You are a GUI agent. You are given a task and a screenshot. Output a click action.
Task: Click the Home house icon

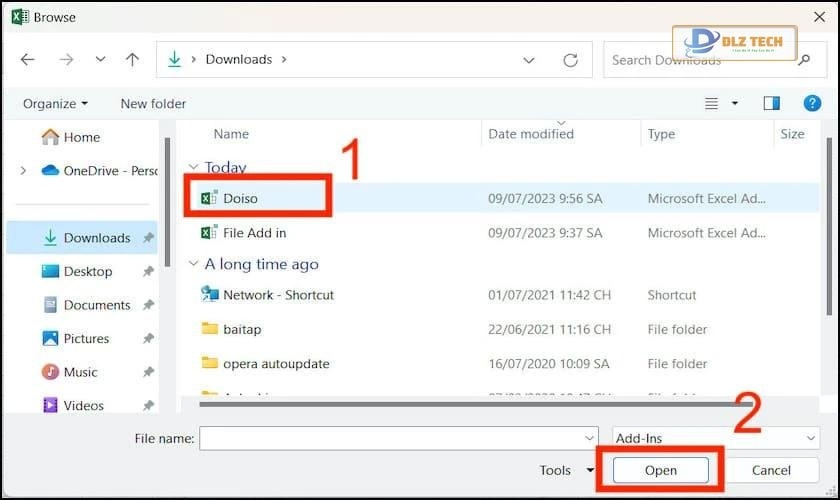(x=50, y=137)
